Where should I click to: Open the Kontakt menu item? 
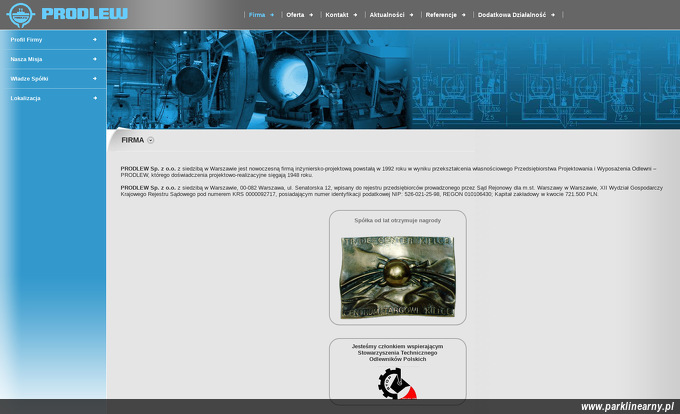337,15
